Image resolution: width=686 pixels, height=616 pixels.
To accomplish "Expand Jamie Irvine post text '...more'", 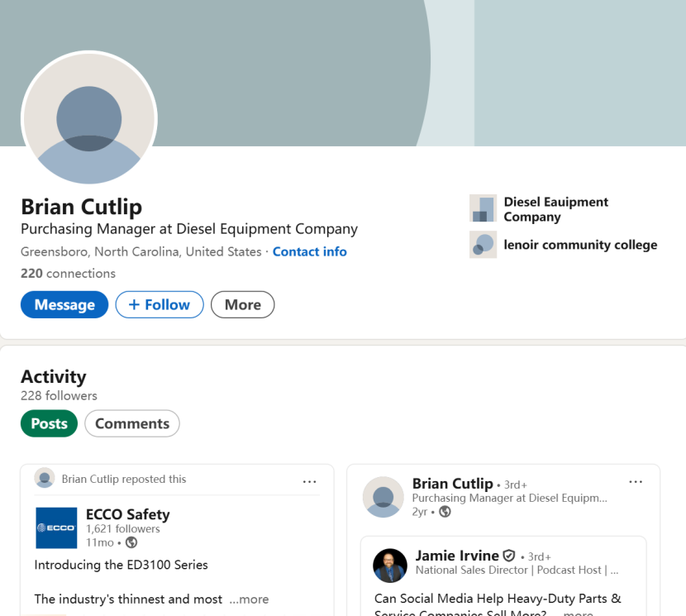I will [x=577, y=613].
